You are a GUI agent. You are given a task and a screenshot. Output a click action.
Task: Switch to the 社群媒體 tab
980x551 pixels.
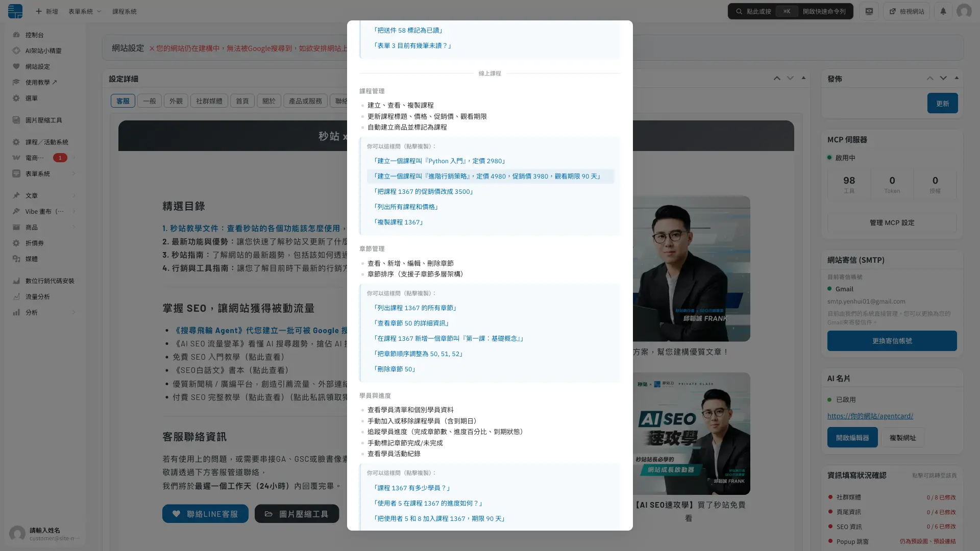point(209,101)
